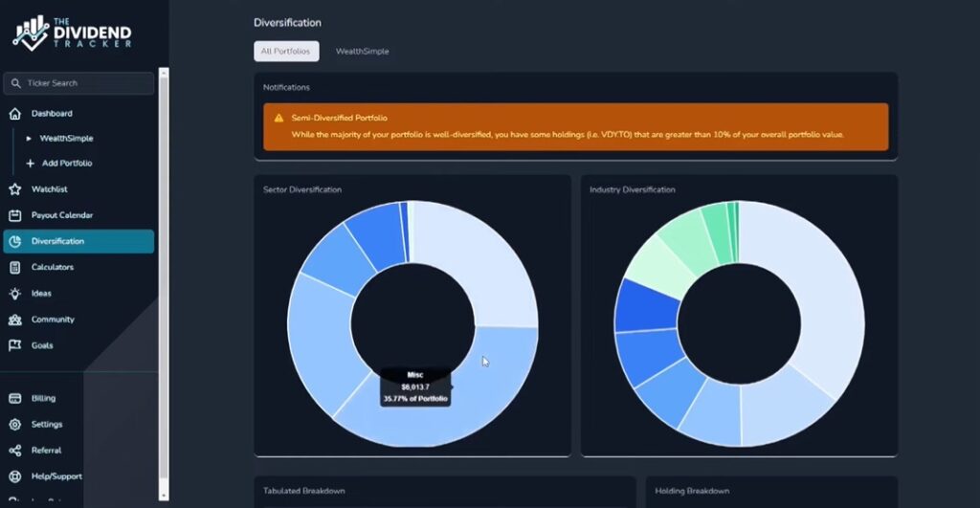Viewport: 980px width, 508px height.
Task: Open the Help/Support link
Action: click(56, 476)
